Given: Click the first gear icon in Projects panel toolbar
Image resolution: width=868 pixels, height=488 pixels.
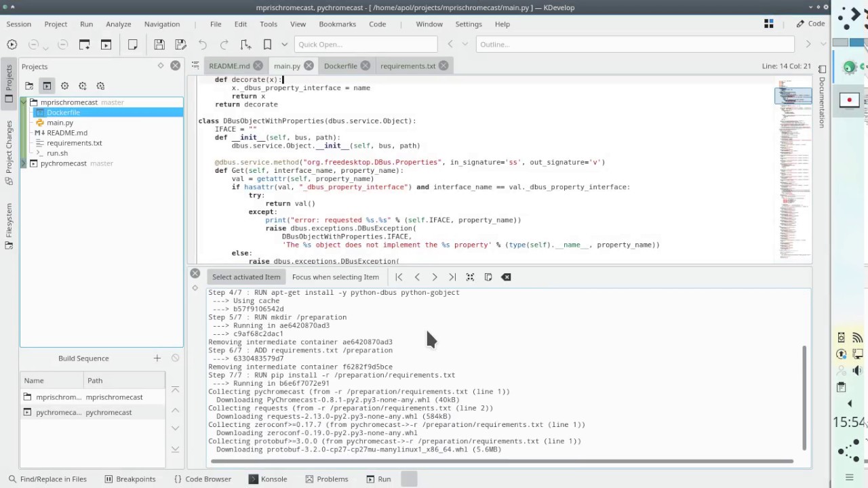Looking at the screenshot, I should [x=64, y=86].
